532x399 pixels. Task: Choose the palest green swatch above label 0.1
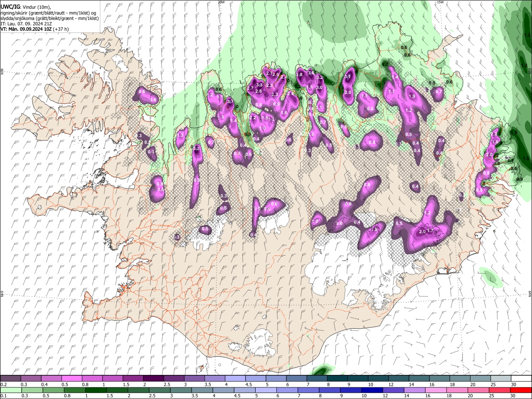pyautogui.click(x=10, y=390)
